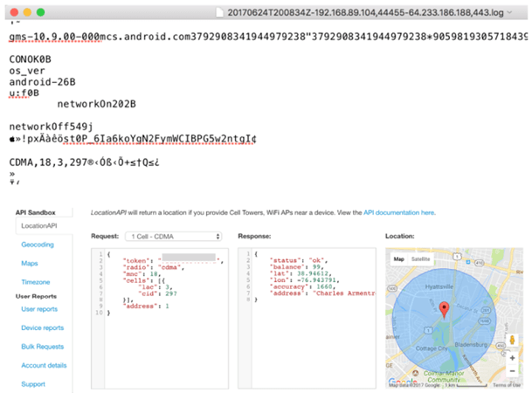The width and height of the screenshot is (532, 393).
Task: Click the 'accuracy' value 1660 in response
Action: point(323,286)
